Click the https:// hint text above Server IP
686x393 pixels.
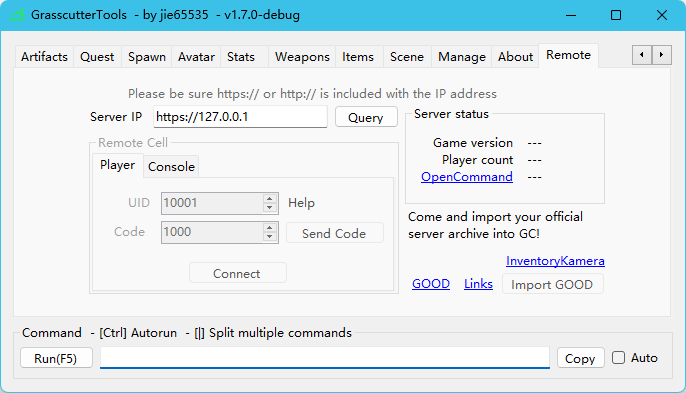[x=312, y=94]
